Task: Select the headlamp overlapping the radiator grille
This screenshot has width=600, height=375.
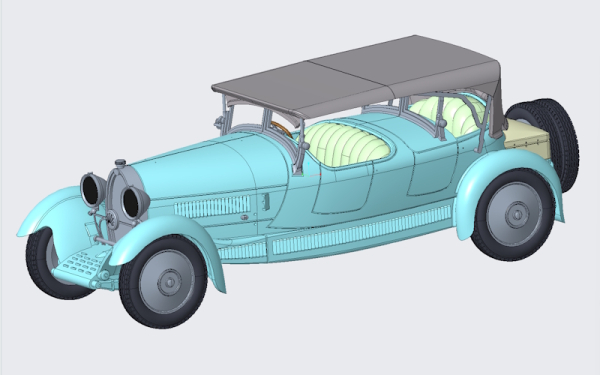Action: (135, 201)
